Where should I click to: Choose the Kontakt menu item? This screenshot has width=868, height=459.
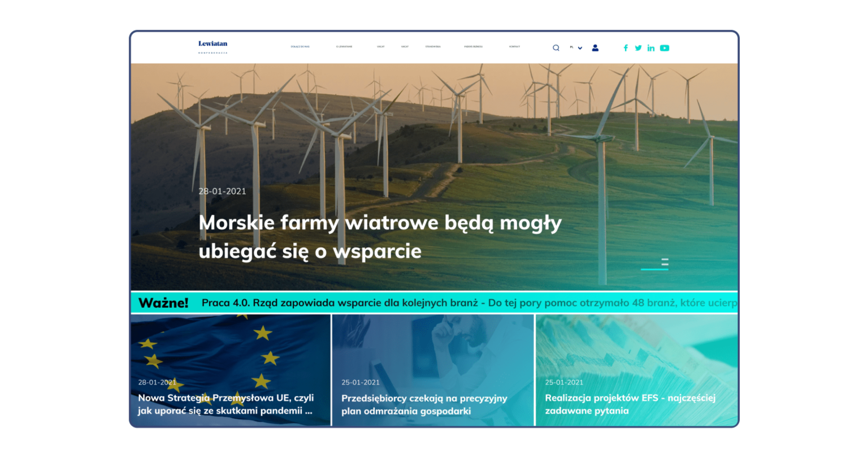coord(514,47)
